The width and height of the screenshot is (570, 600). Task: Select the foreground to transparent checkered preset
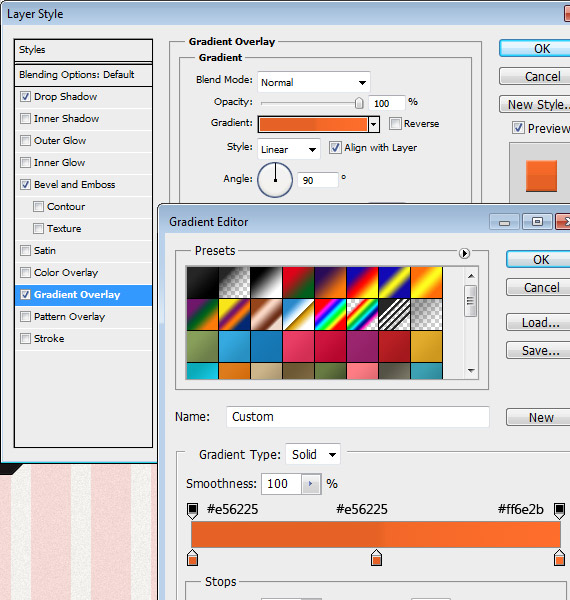(x=234, y=282)
